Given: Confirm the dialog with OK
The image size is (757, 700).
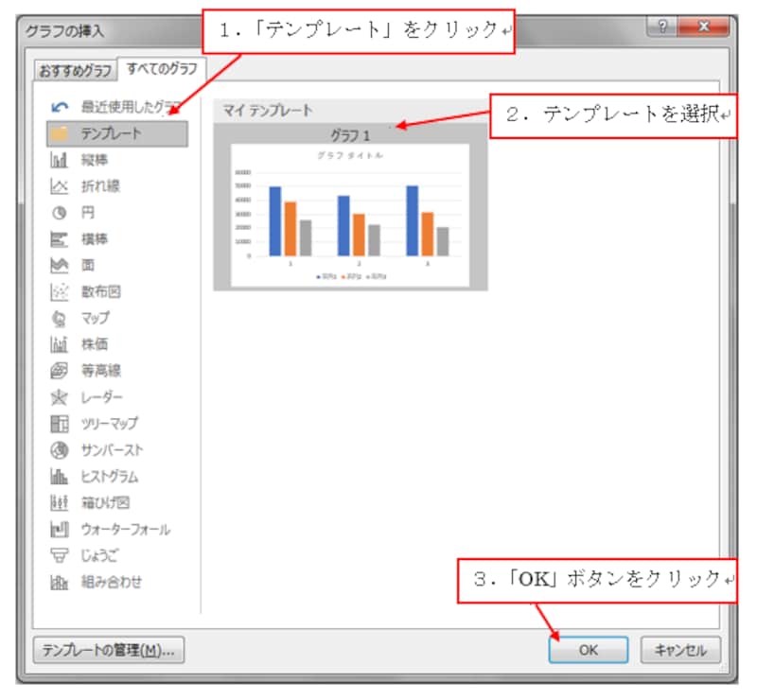Looking at the screenshot, I should tap(590, 650).
